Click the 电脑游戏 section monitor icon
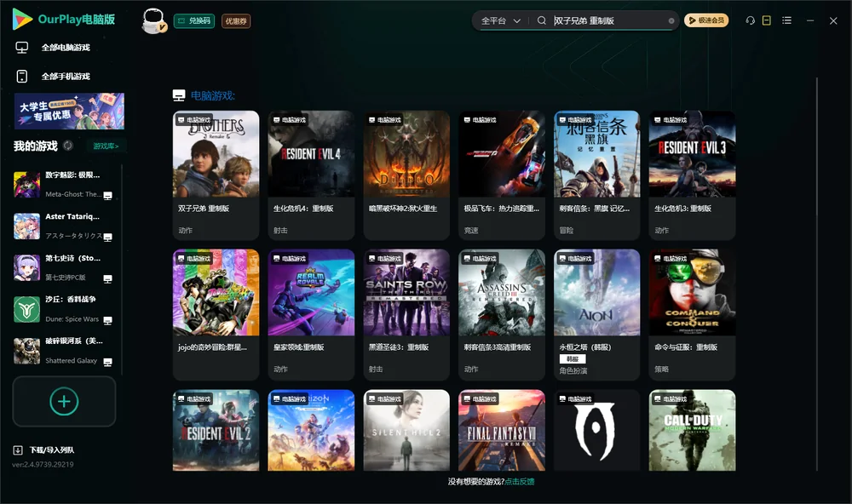The image size is (852, 504). pos(179,95)
